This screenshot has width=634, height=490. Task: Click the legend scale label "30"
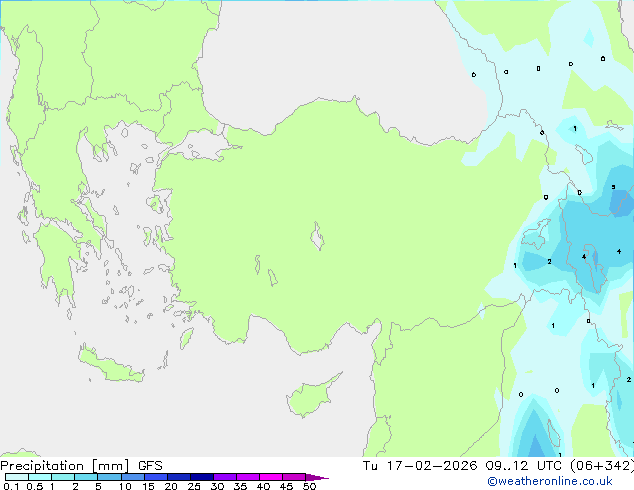coord(217,486)
